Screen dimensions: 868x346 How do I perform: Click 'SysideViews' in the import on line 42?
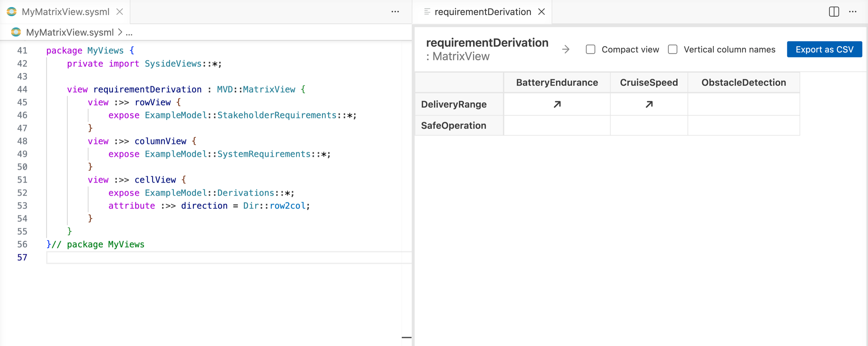173,64
